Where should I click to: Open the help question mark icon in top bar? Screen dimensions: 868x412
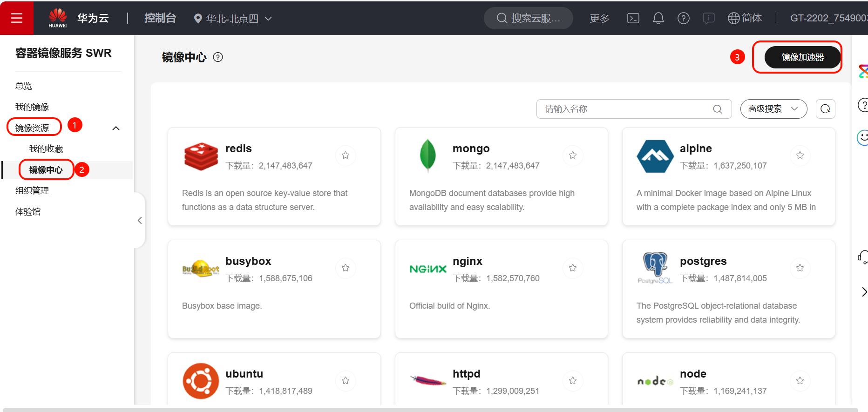[x=684, y=18]
